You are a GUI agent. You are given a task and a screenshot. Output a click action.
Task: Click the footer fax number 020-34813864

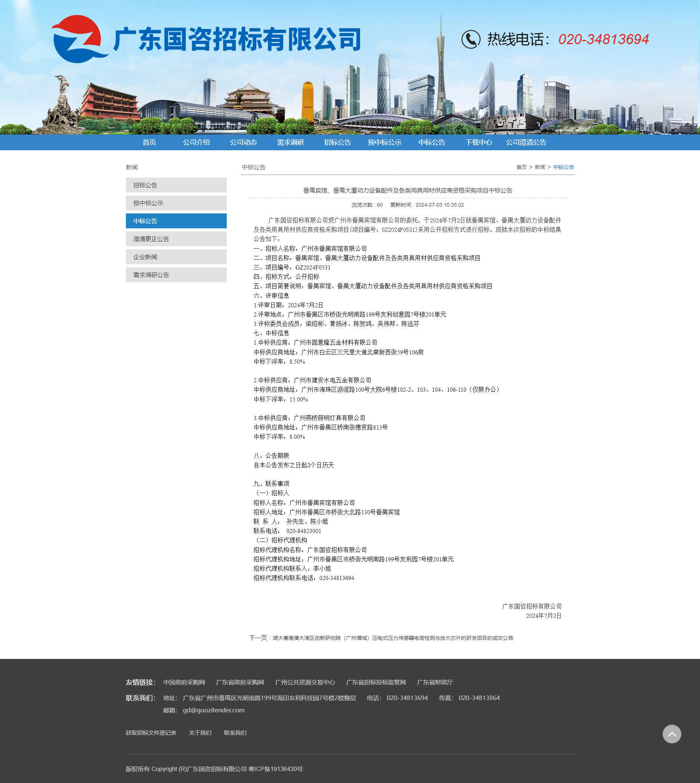pos(479,698)
